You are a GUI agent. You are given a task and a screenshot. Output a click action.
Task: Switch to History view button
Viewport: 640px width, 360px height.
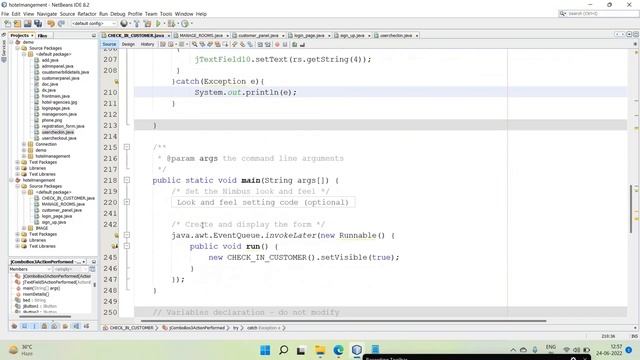point(147,44)
